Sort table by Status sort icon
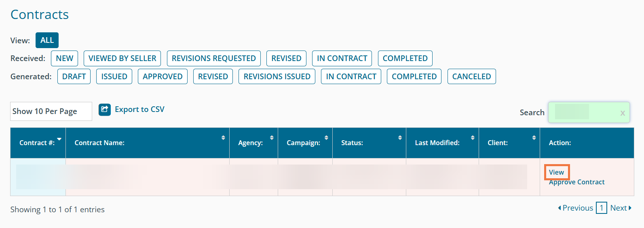 coord(400,138)
